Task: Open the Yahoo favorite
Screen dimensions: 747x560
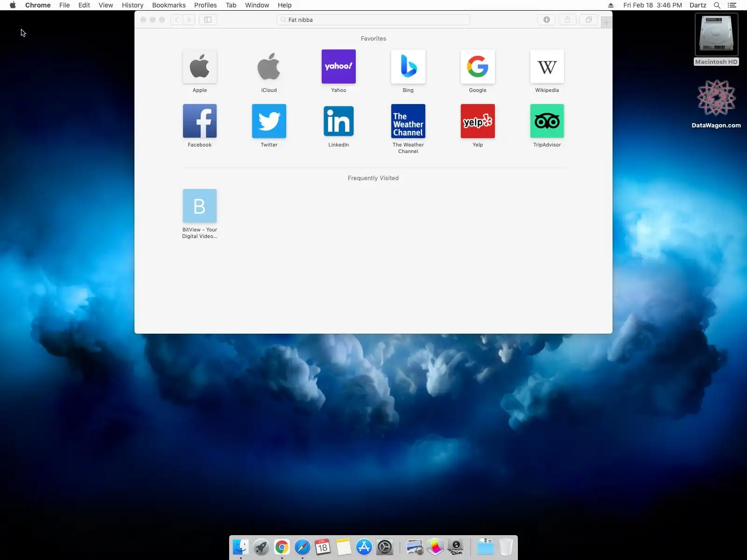Action: click(x=338, y=67)
